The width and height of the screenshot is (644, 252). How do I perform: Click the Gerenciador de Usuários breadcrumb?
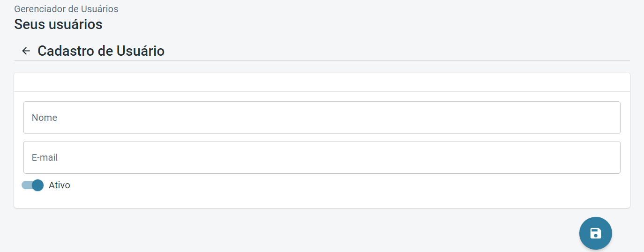pyautogui.click(x=66, y=9)
